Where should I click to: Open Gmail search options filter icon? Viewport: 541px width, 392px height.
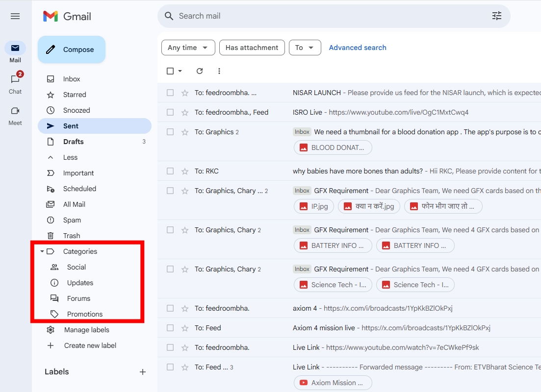point(496,16)
